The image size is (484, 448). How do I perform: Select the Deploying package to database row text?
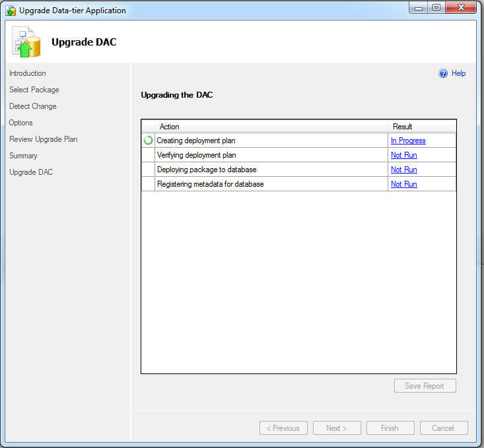207,170
